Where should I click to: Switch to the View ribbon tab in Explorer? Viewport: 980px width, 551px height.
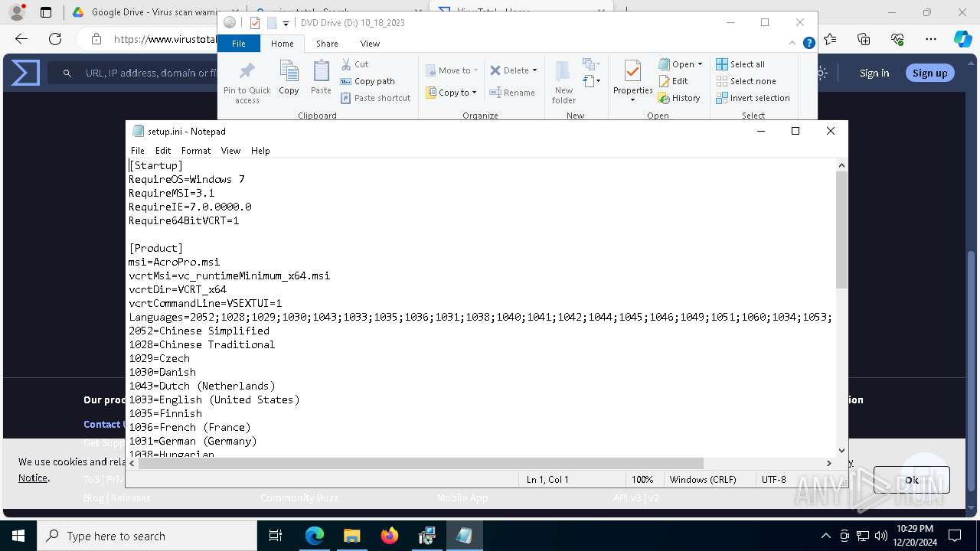(370, 44)
